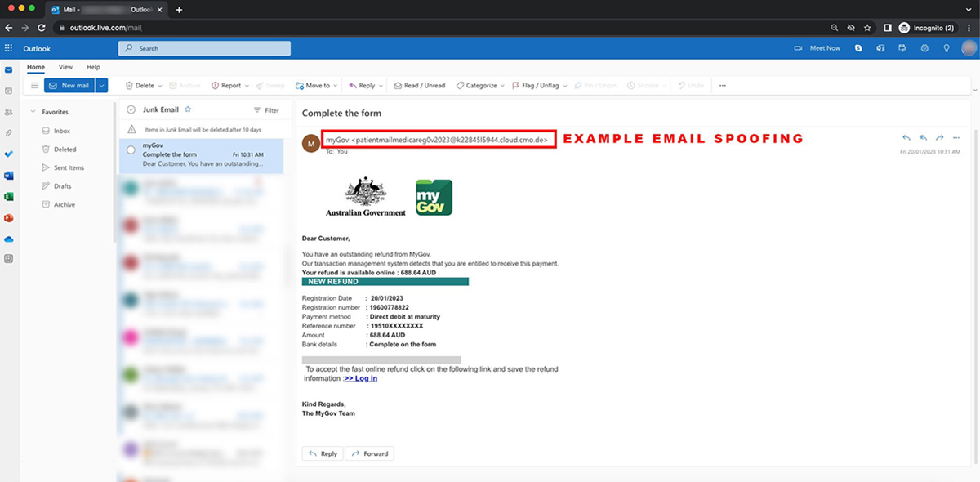Open the Outlook app launcher grid
This screenshot has width=980, height=482.
(9, 48)
